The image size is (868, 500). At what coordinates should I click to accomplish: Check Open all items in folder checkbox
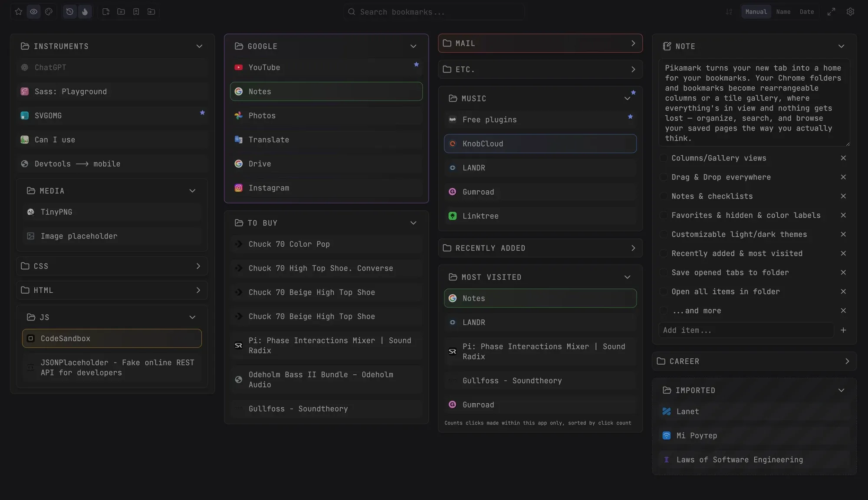click(664, 292)
